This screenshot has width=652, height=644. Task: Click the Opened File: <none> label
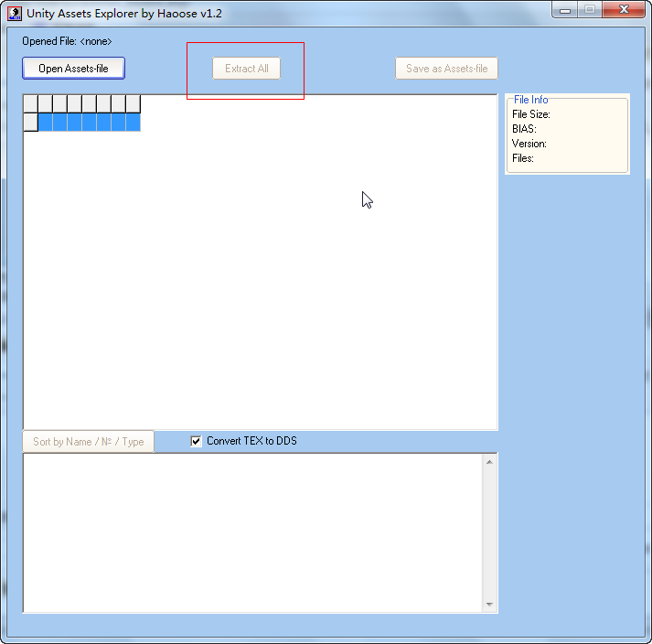coord(67,41)
